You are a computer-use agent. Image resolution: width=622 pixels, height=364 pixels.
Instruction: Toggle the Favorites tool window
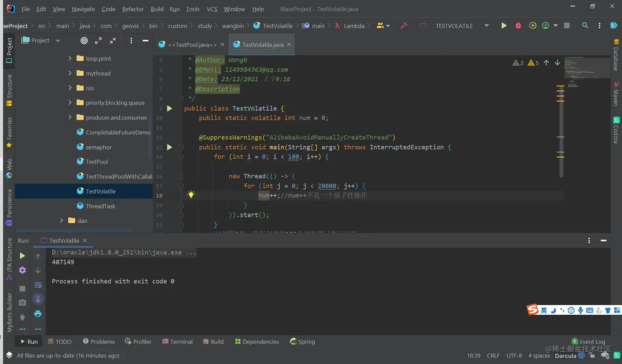coord(9,132)
